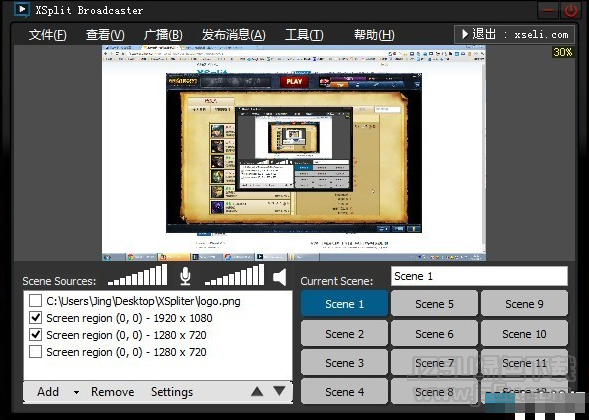This screenshot has height=420, width=589.
Task: Click the Add button
Action: click(48, 392)
